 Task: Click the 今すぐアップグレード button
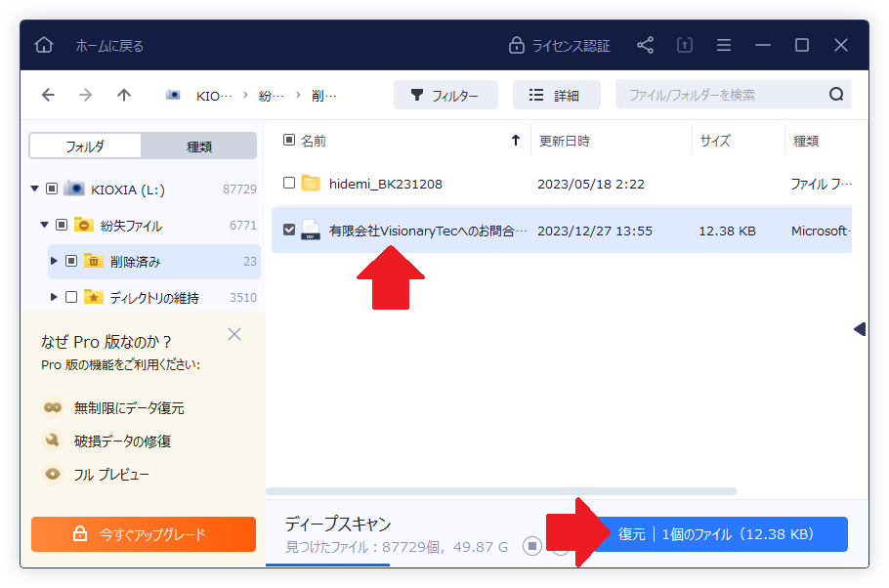144,534
